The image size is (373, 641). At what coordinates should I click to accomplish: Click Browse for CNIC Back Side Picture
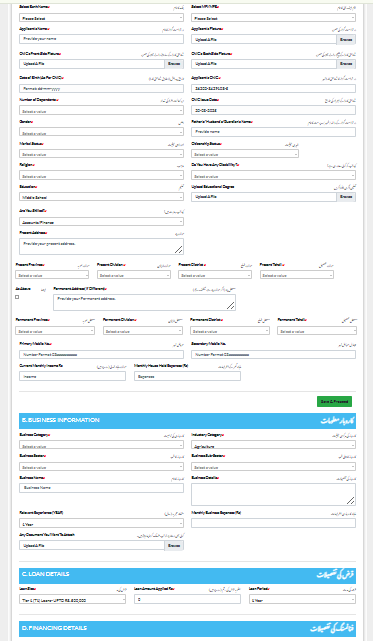point(346,64)
